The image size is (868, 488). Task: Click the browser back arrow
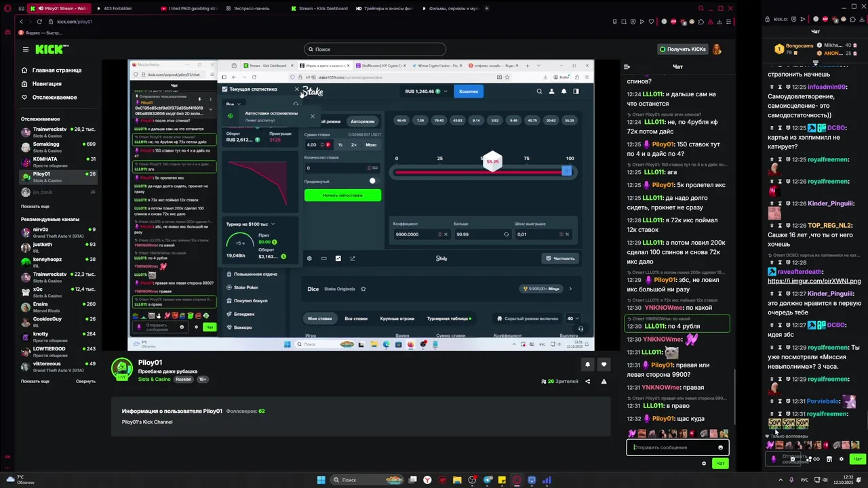click(x=21, y=22)
